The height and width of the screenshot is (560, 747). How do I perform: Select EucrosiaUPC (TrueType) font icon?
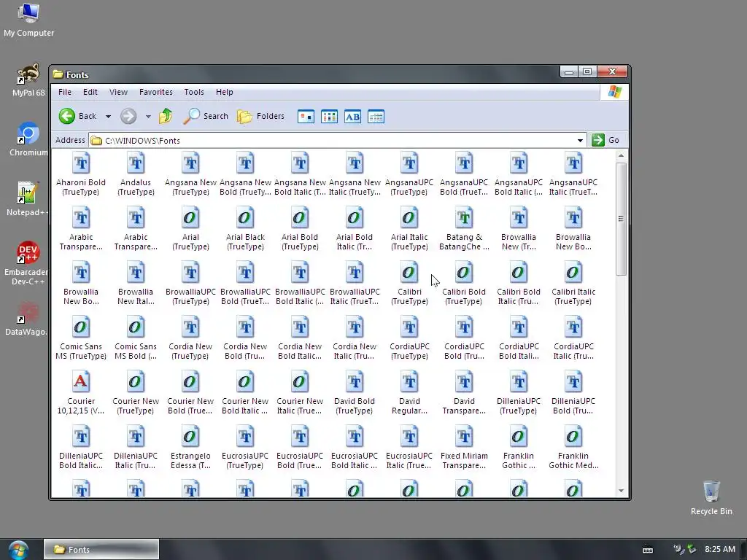pos(245,437)
